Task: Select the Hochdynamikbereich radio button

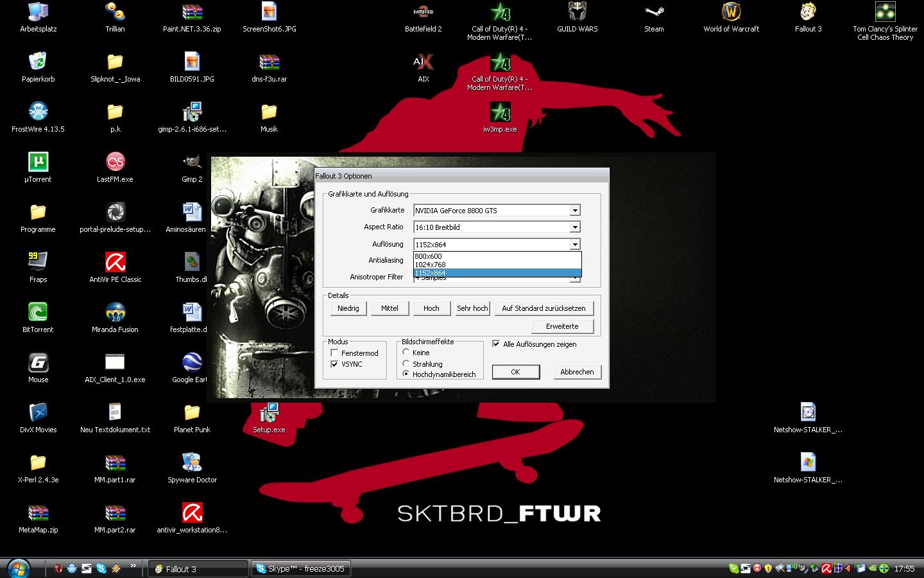Action: 406,374
